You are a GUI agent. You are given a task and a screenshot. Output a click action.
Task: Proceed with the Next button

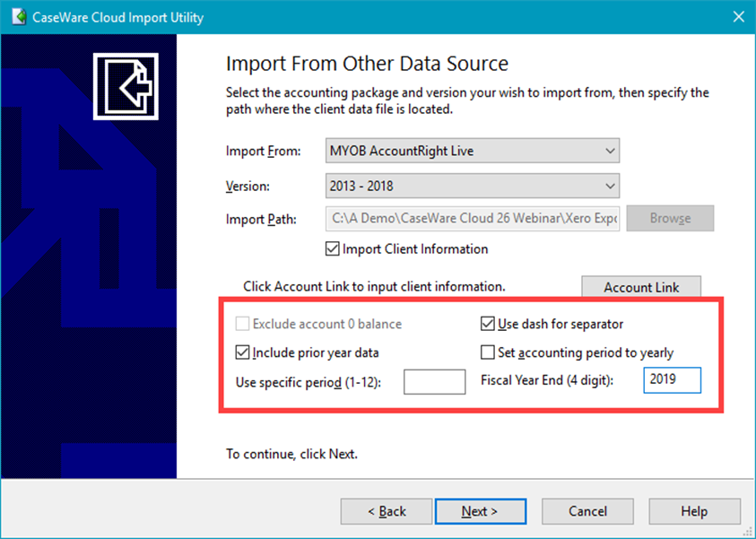tap(480, 511)
